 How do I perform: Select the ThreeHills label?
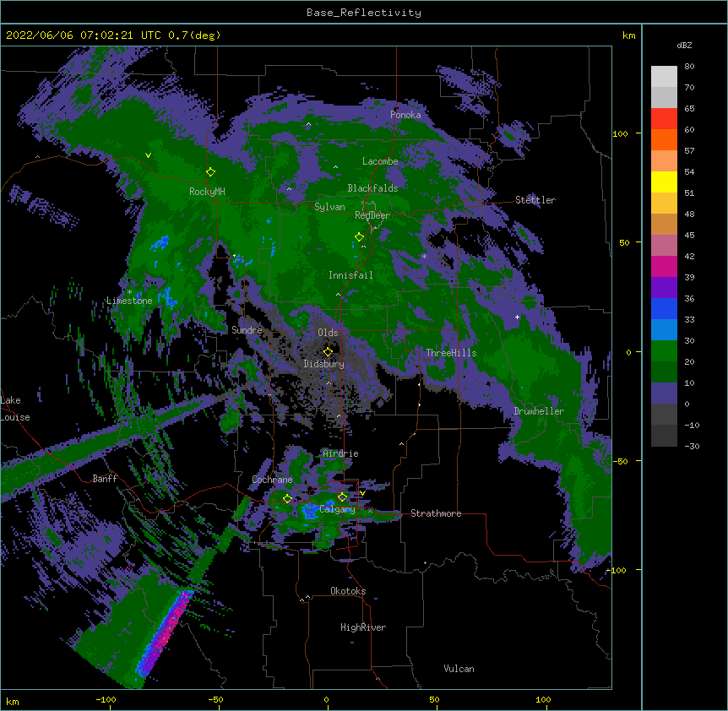pyautogui.click(x=451, y=353)
